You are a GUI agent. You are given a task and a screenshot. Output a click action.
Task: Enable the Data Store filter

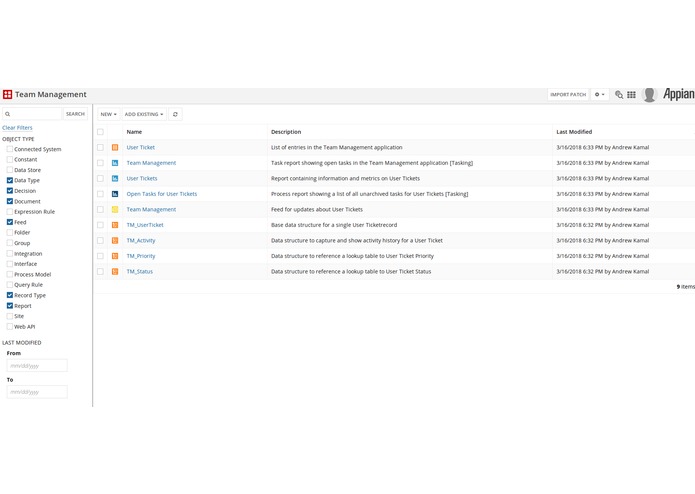(10, 170)
